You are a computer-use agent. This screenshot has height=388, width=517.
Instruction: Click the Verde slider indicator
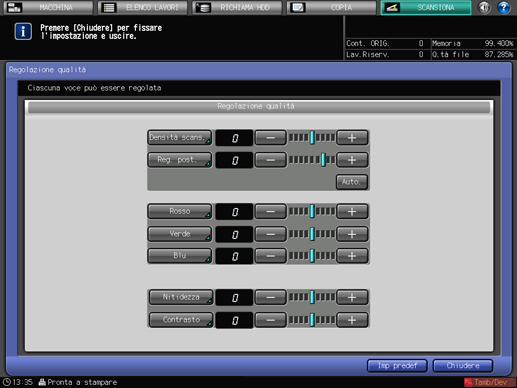(x=312, y=234)
